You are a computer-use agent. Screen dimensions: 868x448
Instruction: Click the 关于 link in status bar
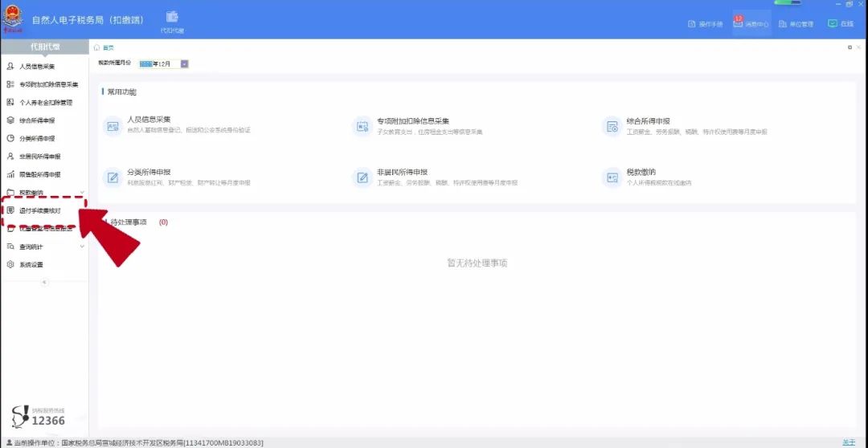[x=848, y=442]
